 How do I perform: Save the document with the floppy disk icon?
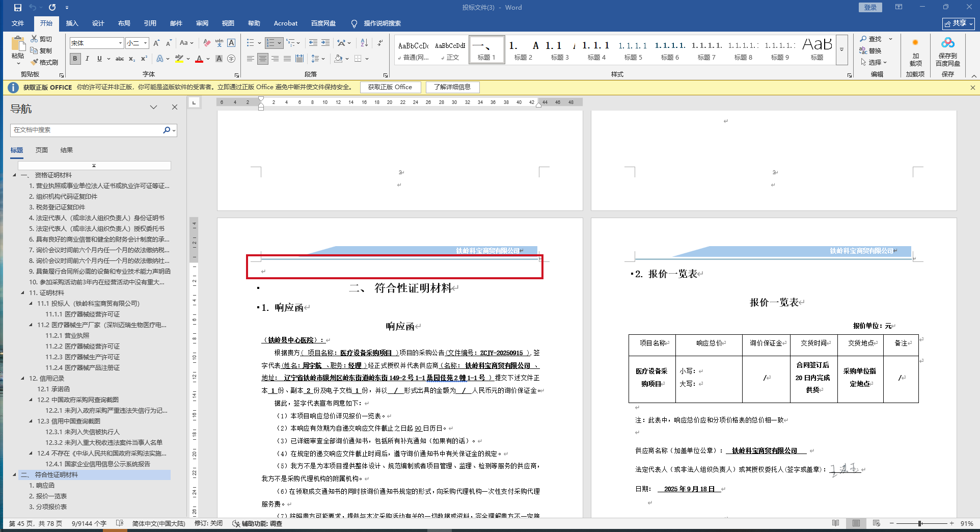click(x=18, y=8)
